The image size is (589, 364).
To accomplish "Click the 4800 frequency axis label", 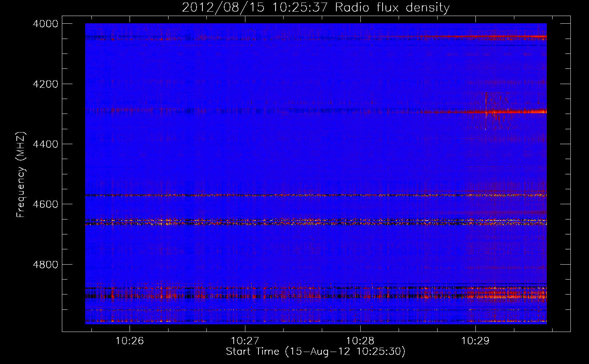I will pos(45,265).
